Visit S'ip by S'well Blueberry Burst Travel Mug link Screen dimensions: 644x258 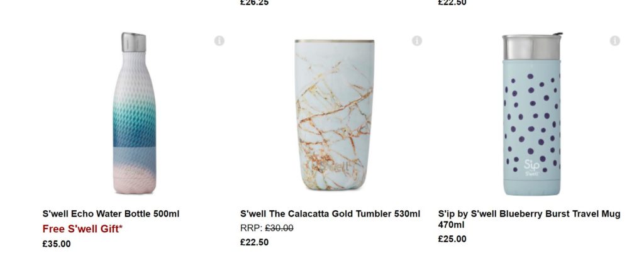tap(529, 214)
